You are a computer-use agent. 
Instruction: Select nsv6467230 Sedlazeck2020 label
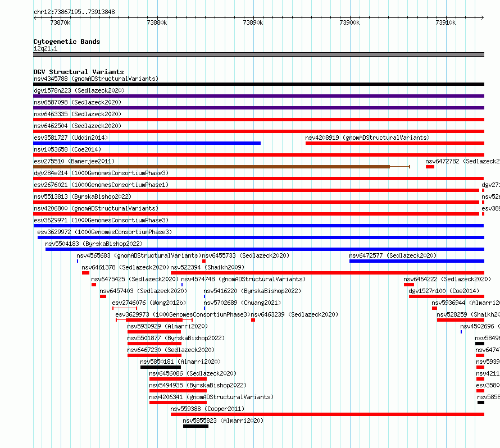171,350
